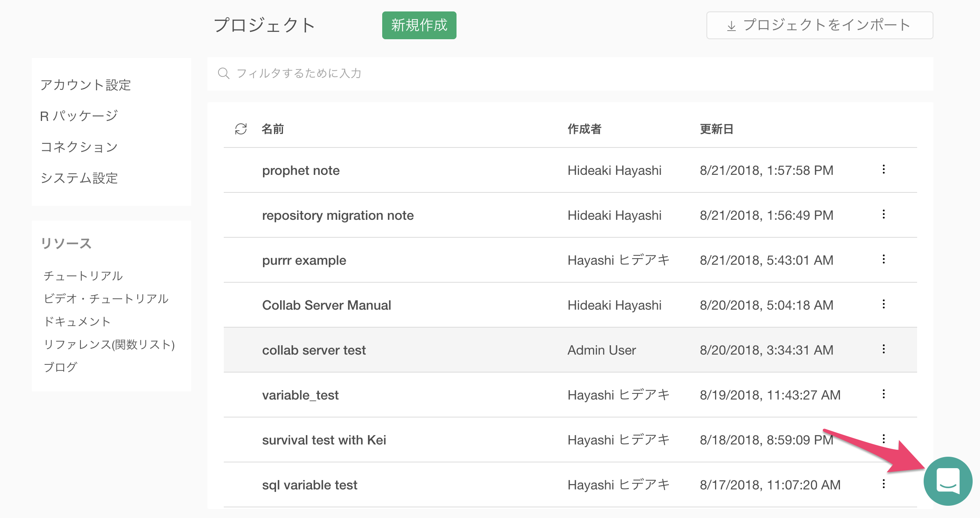Open more options for repository migration note
The height and width of the screenshot is (518, 980).
tap(884, 214)
